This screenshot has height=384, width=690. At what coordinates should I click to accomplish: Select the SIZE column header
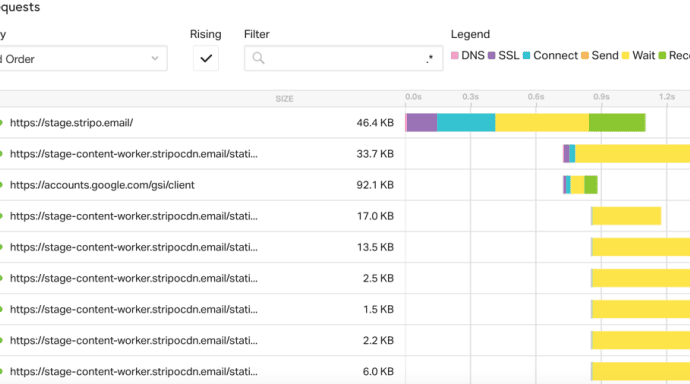click(284, 99)
